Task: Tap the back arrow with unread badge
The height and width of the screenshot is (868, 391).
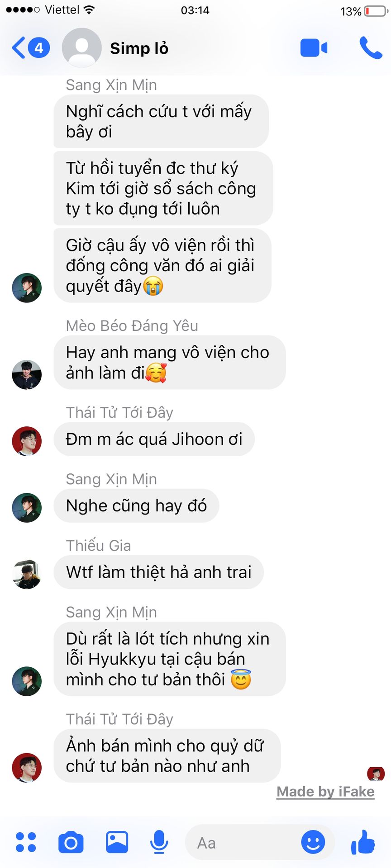Action: (30, 48)
